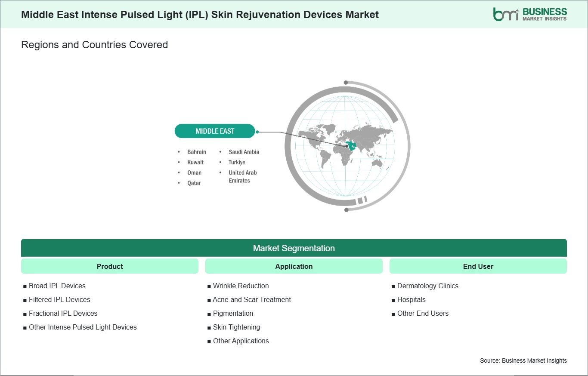Click 'Regions and Countries Covered' heading

tap(94, 45)
